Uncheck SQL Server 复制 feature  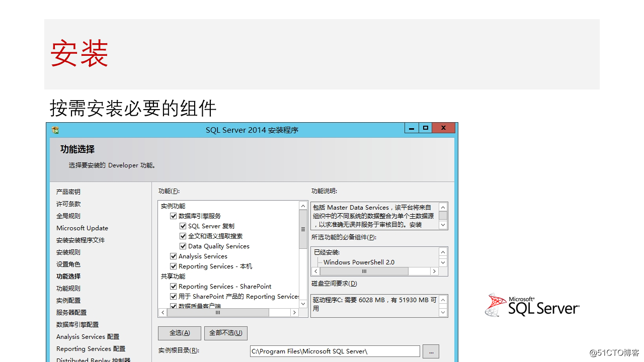(183, 226)
